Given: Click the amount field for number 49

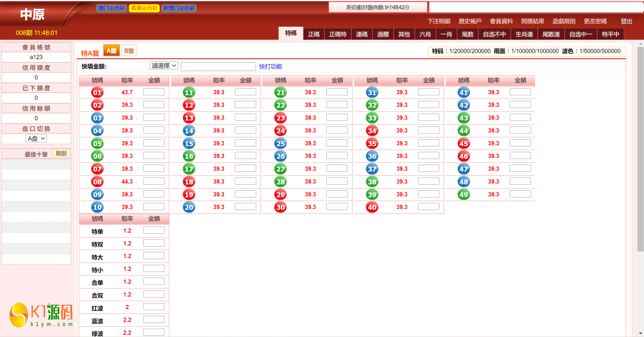Looking at the screenshot, I should [520, 194].
